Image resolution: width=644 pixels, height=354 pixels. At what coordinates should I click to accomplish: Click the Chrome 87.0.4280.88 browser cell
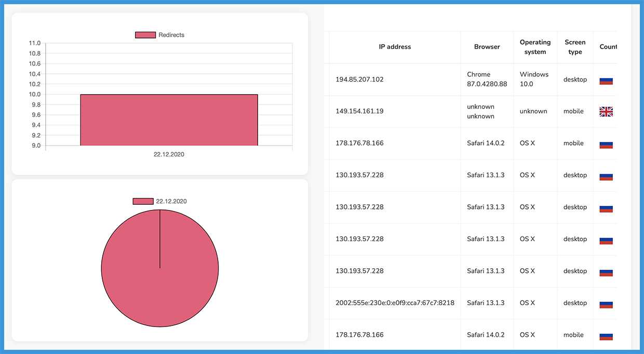487,79
